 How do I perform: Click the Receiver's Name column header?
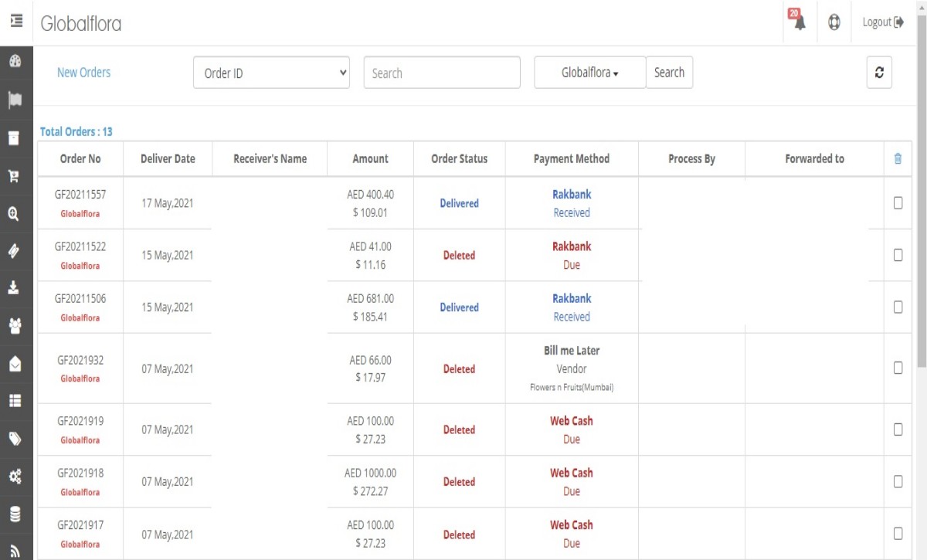[270, 158]
